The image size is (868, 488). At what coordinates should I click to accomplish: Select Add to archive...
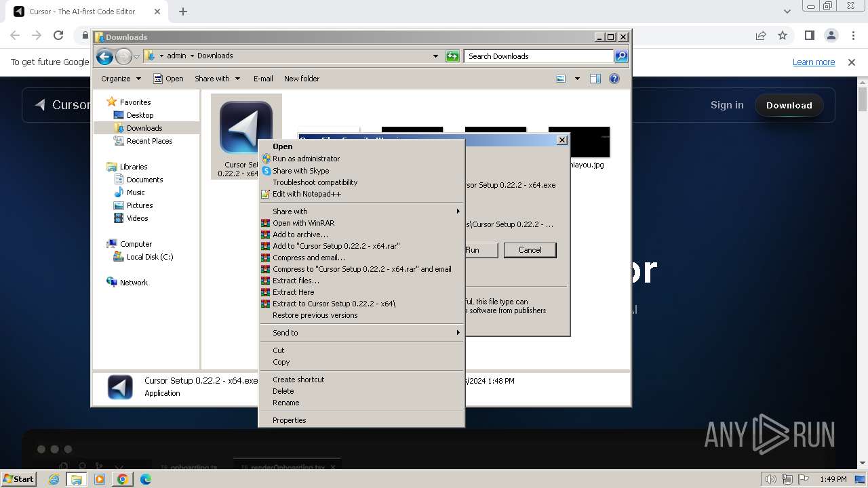(x=361, y=235)
